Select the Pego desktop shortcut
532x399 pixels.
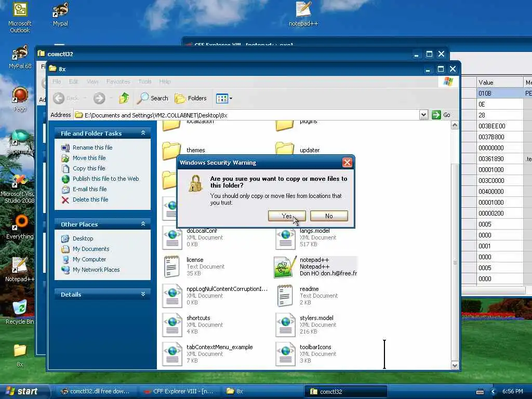(x=20, y=99)
